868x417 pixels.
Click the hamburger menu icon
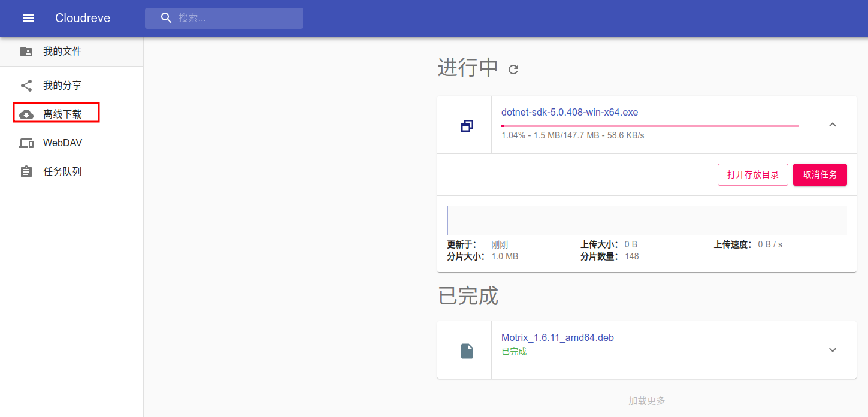click(x=29, y=18)
